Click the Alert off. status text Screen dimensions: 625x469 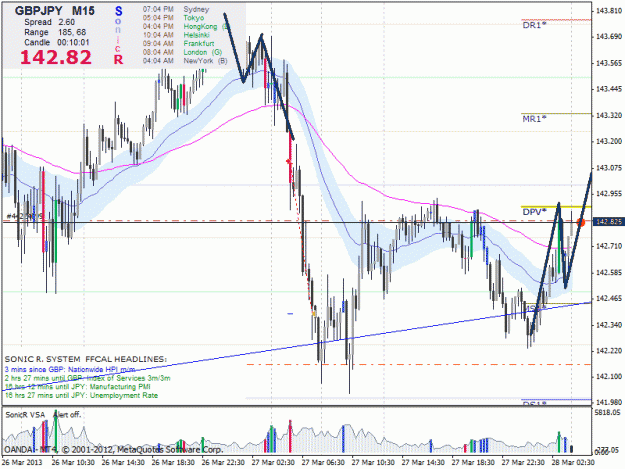(67, 415)
